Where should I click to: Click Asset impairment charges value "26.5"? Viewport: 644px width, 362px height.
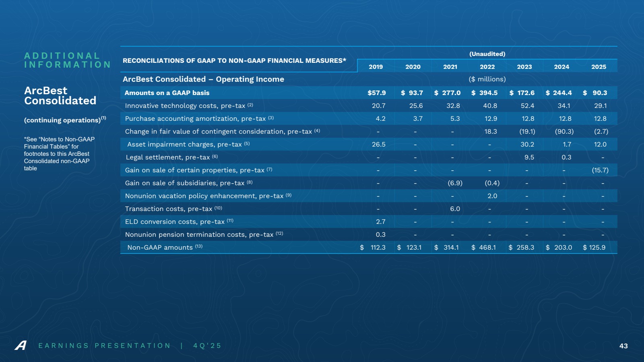(x=379, y=145)
